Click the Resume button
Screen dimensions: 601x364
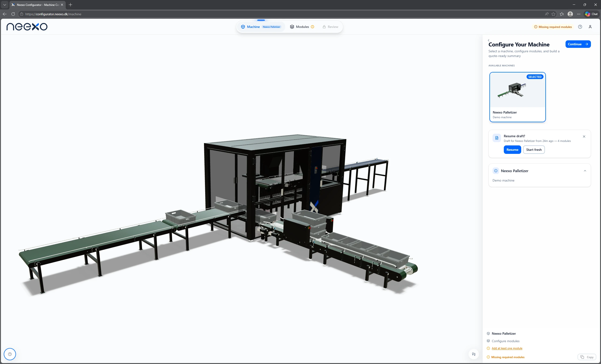tap(512, 150)
